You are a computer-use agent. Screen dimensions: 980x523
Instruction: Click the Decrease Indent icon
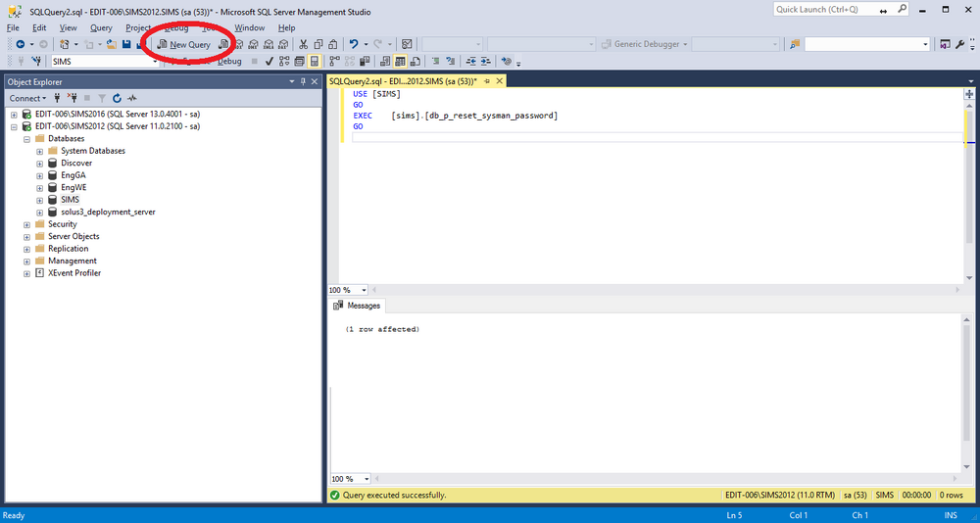click(471, 62)
